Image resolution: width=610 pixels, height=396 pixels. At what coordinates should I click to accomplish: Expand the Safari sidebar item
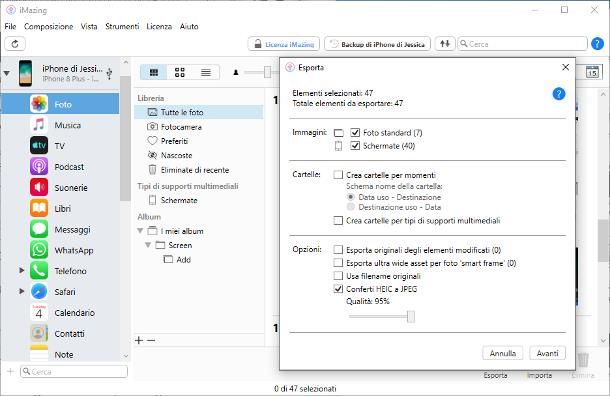click(x=22, y=291)
